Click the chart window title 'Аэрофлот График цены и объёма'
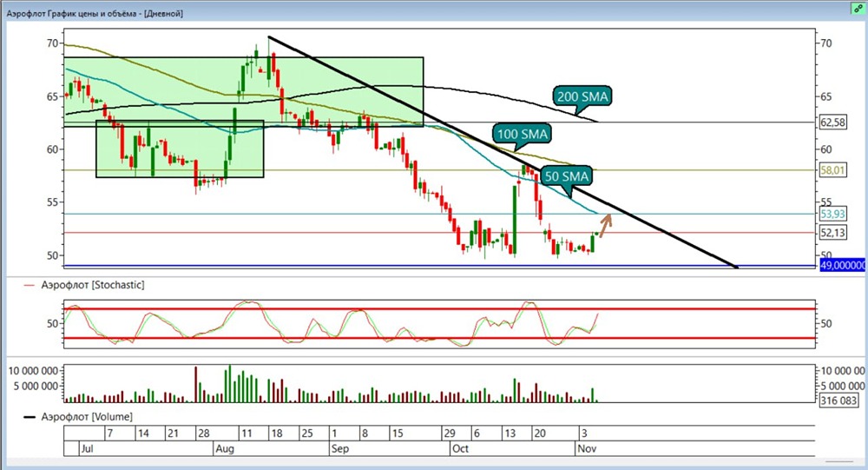Image resolution: width=868 pixels, height=470 pixels. (x=74, y=13)
